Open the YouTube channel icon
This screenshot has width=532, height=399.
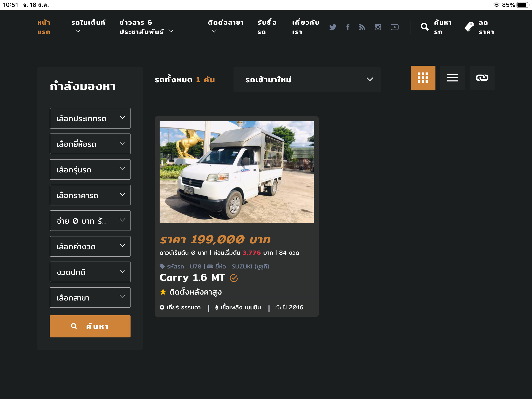click(395, 27)
